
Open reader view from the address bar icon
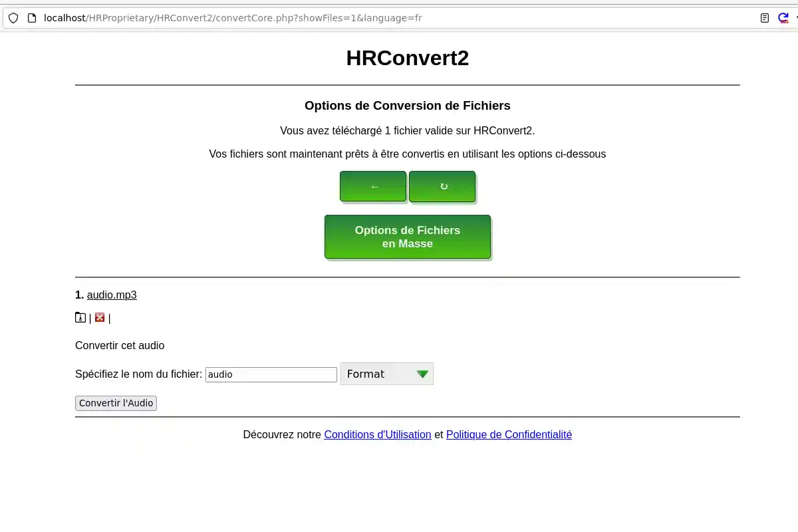coord(764,18)
